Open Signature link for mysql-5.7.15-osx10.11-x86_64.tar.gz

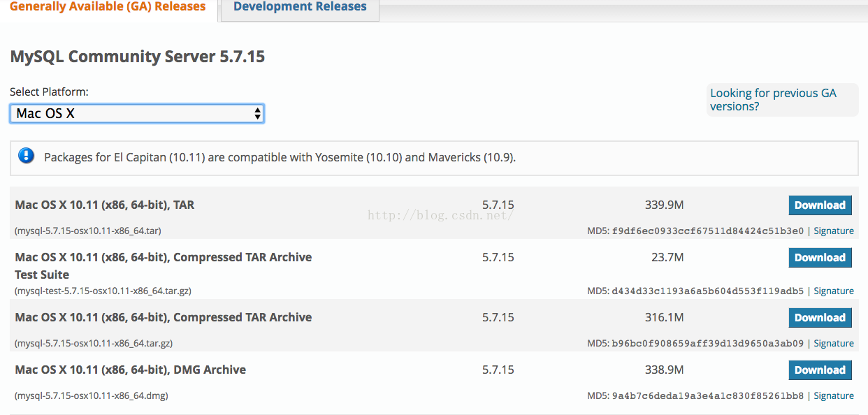pos(834,343)
